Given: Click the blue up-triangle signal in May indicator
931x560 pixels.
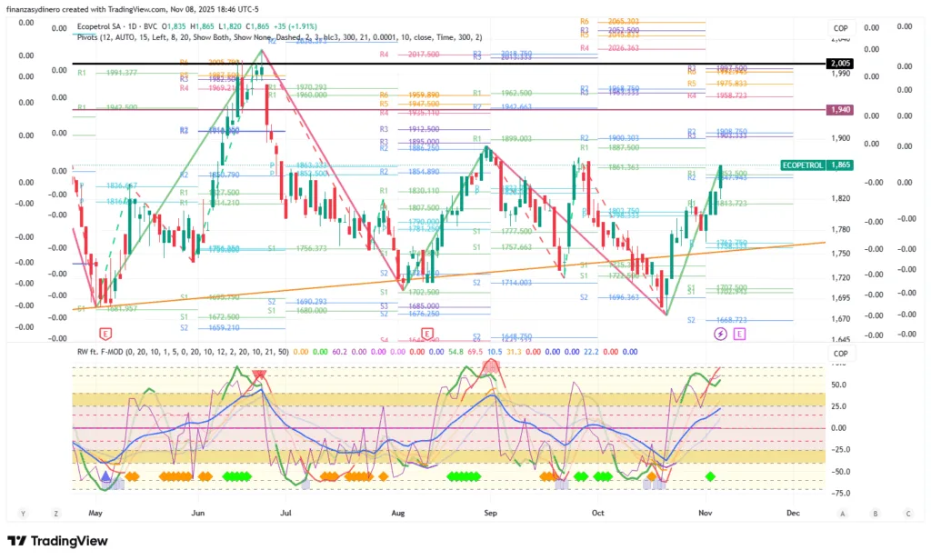Looking at the screenshot, I should tap(106, 475).
